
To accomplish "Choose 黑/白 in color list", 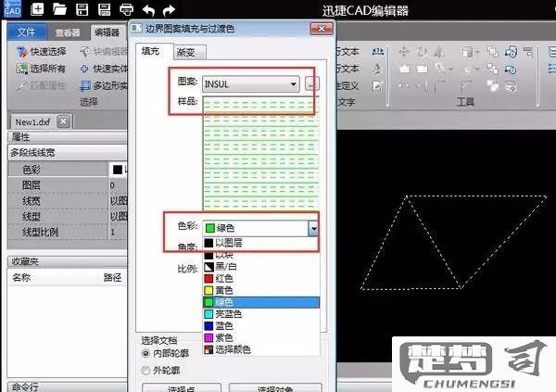I will 261,267.
